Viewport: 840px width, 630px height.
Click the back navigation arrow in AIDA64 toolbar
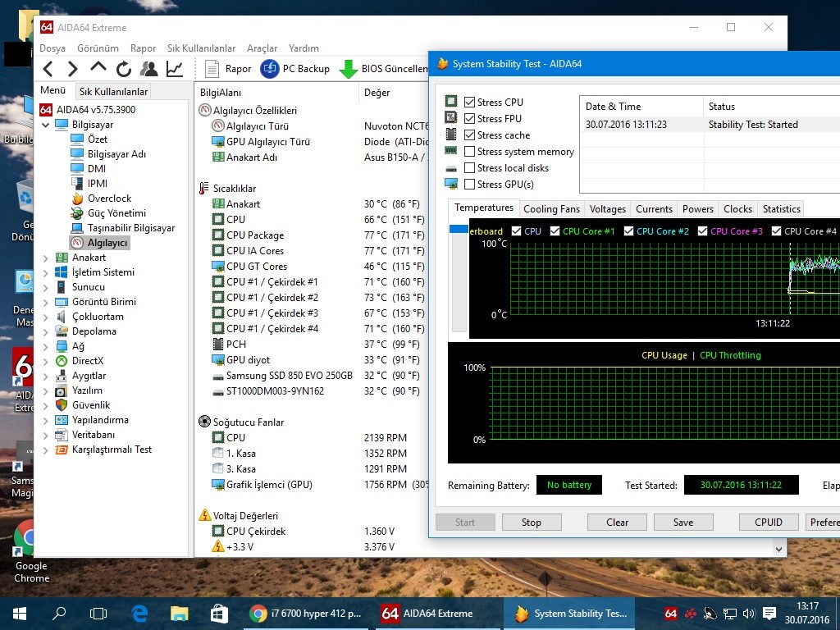(x=48, y=69)
